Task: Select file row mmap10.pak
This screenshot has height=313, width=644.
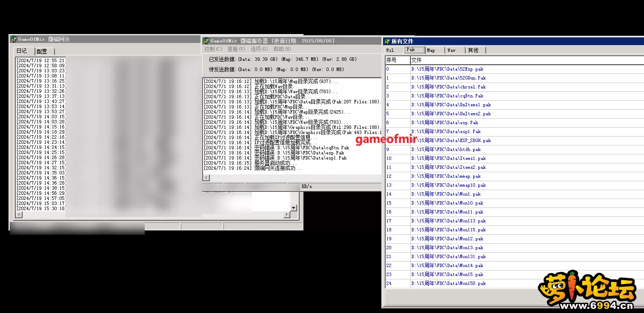Action: click(515, 185)
